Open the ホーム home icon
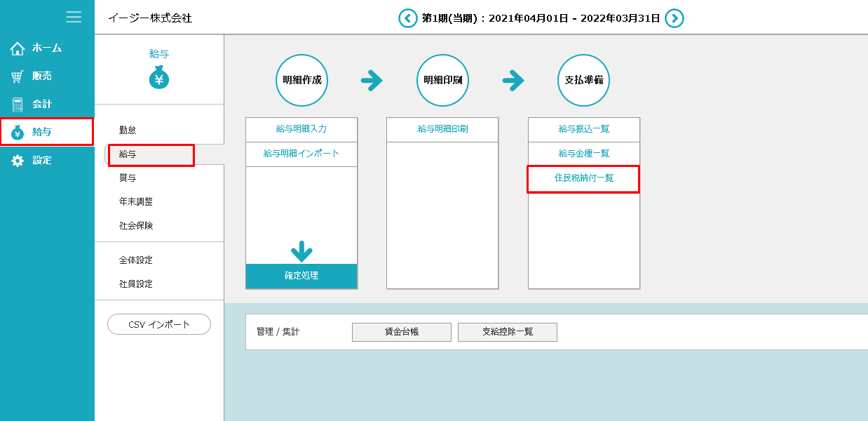Screen dimensions: 868x421 [x=18, y=48]
